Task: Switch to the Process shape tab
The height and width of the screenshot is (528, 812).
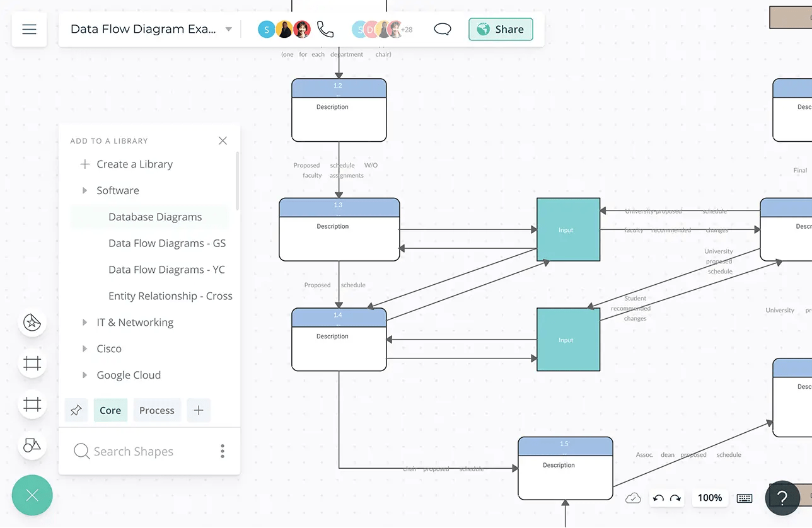Action: point(157,410)
